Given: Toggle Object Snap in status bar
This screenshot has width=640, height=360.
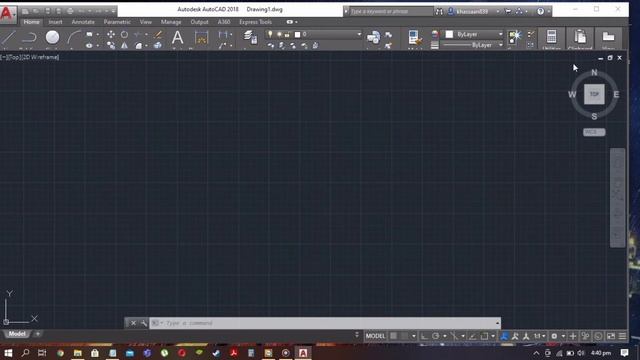Looking at the screenshot, I should [x=484, y=336].
